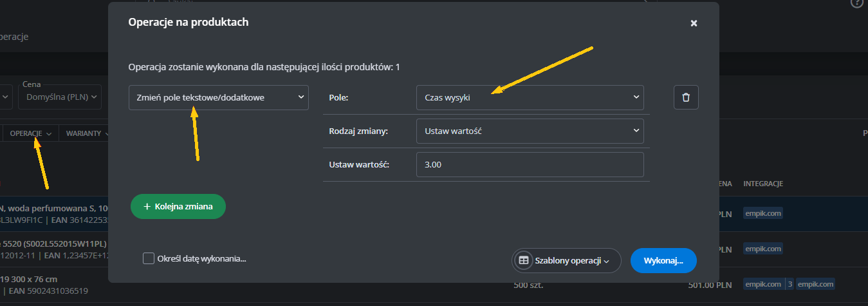
Task: Expand the Pole dropdown showing Czas wysyki
Action: pyautogui.click(x=530, y=97)
